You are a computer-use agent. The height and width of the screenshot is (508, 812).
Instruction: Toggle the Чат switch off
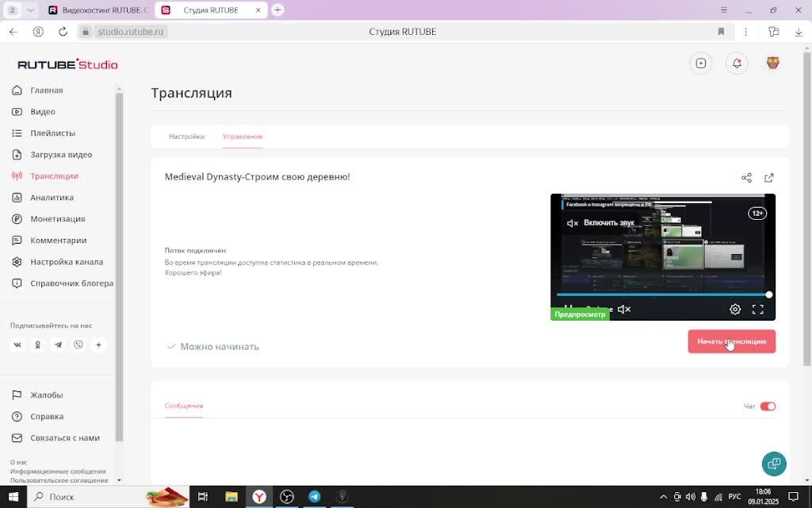(x=768, y=406)
